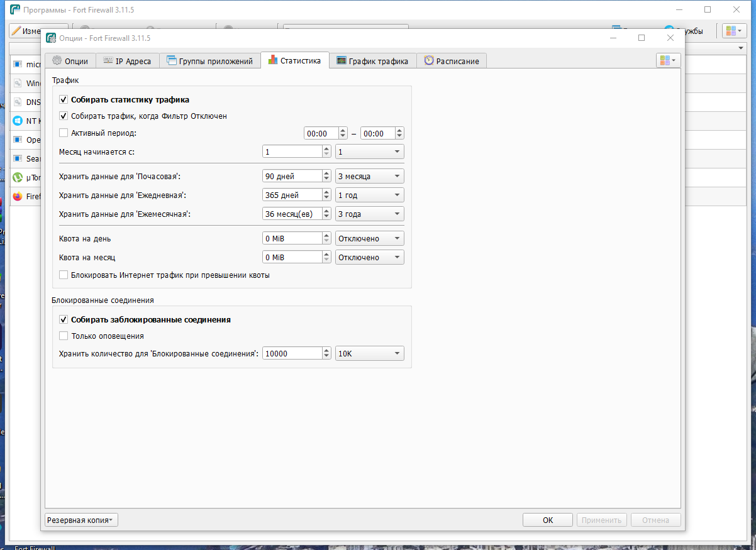Click the 365 дней daily retention field
This screenshot has height=550, width=756.
[292, 195]
